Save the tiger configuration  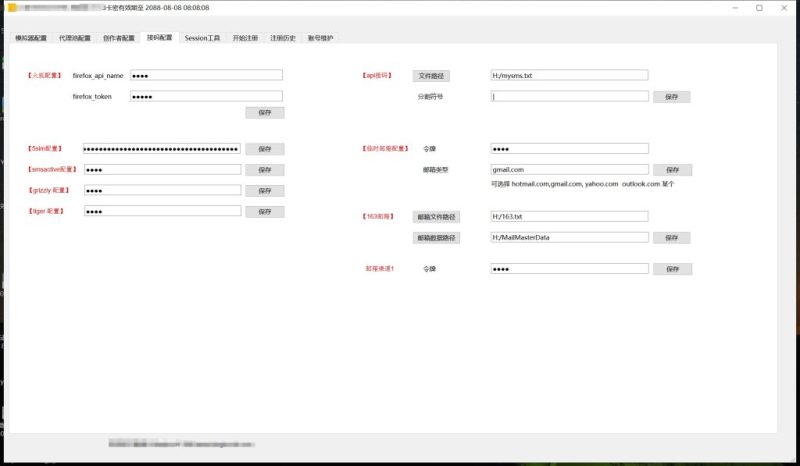pyautogui.click(x=264, y=212)
